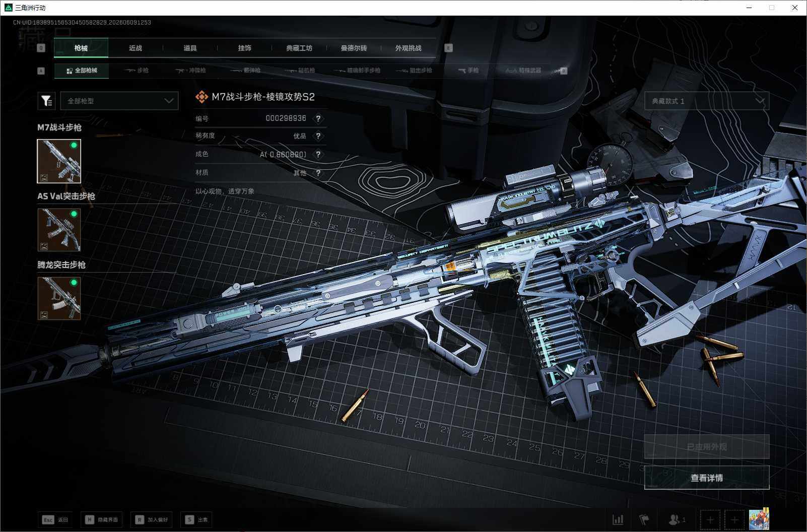Click the first empty squad slot plus
Viewport: 807px width, 532px height.
710,519
